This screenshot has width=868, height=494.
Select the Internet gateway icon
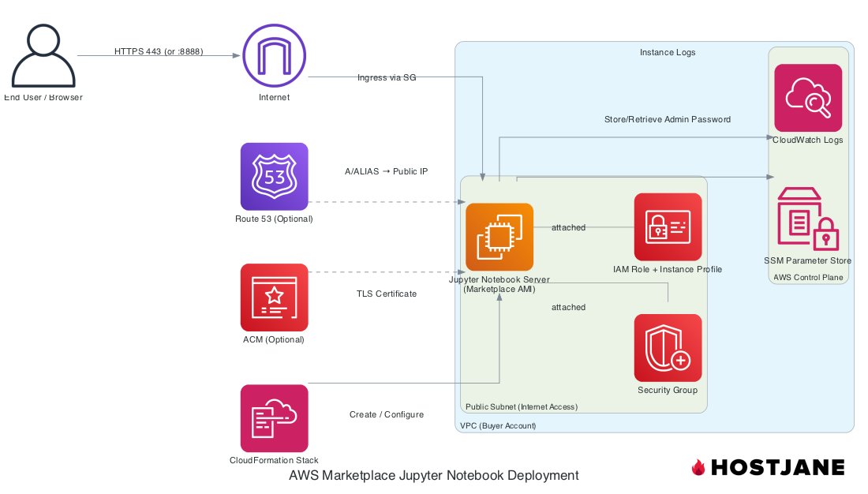click(x=274, y=55)
